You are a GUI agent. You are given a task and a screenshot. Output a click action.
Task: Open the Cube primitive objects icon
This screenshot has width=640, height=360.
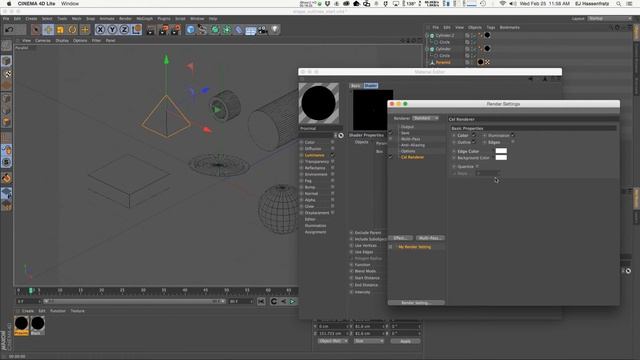pyautogui.click(x=190, y=29)
